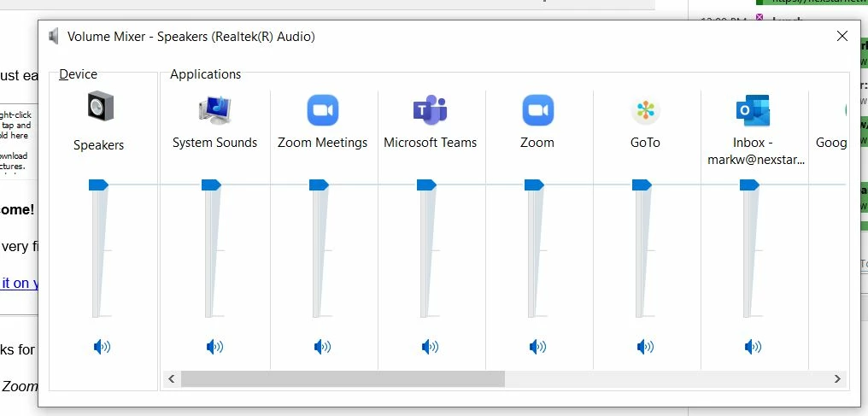The height and width of the screenshot is (416, 868).
Task: Click the Microsoft Teams app icon
Action: point(430,109)
